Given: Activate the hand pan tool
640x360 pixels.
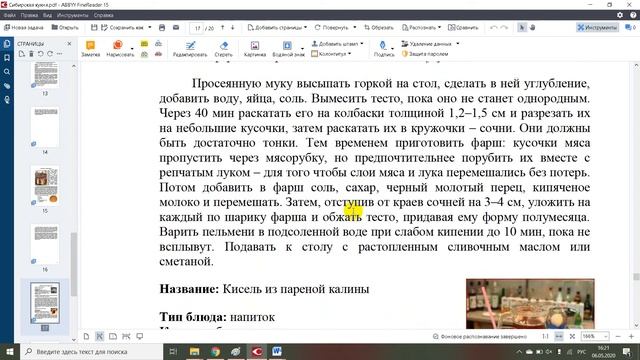Looking at the screenshot, I should (532, 27).
